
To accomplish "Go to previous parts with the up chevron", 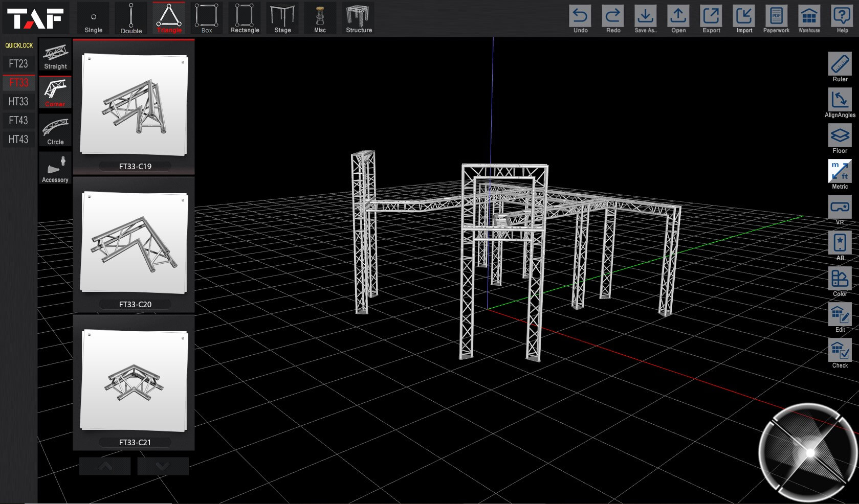I will pyautogui.click(x=105, y=466).
